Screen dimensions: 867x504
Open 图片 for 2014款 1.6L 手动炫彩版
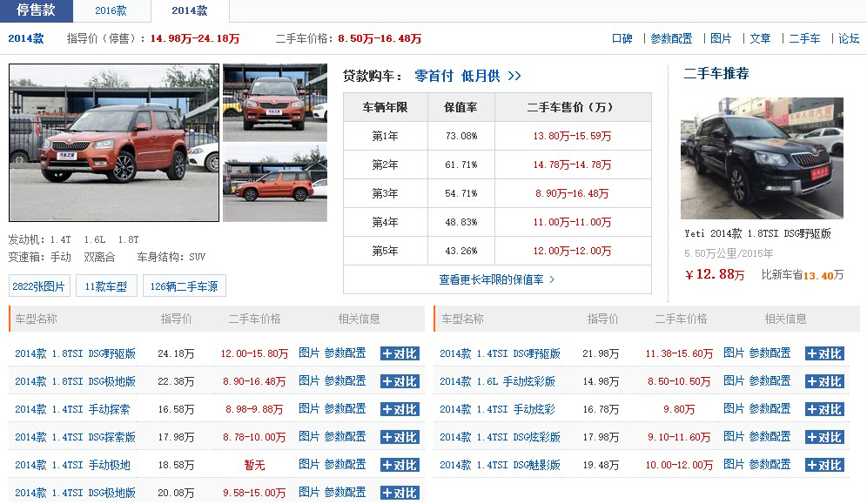[734, 380]
